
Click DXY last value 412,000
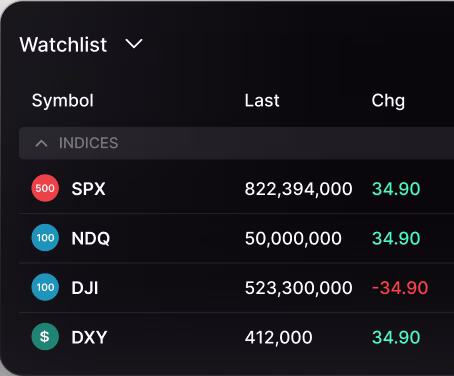pyautogui.click(x=278, y=338)
